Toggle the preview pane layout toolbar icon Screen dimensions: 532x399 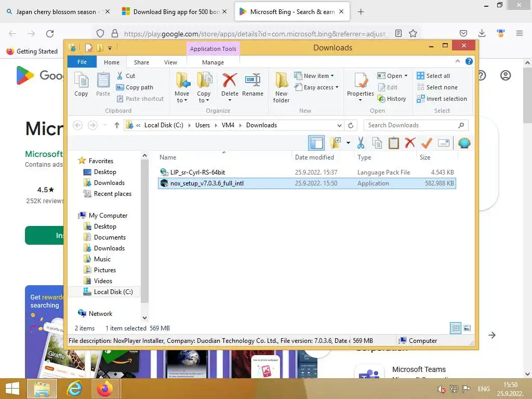pyautogui.click(x=316, y=143)
